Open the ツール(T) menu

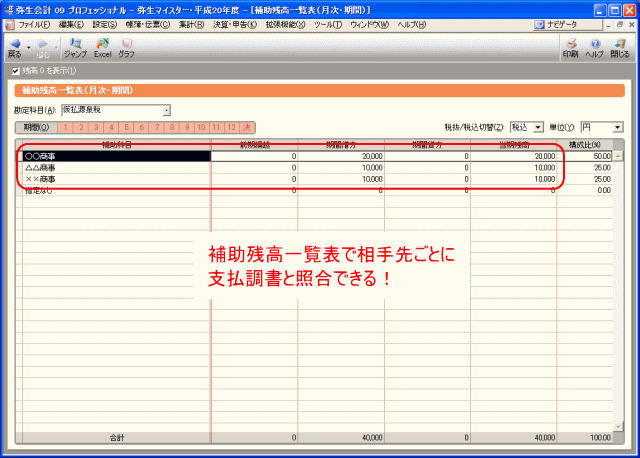pos(328,25)
